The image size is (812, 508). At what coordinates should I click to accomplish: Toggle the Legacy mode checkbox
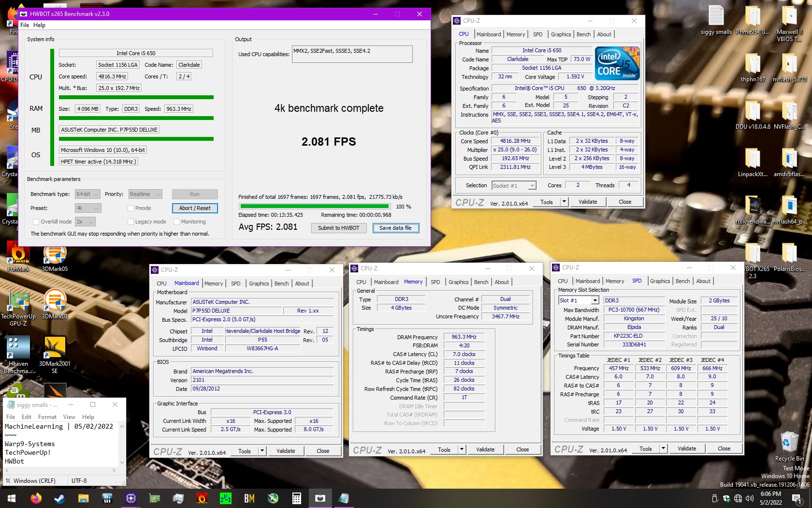pyautogui.click(x=130, y=222)
